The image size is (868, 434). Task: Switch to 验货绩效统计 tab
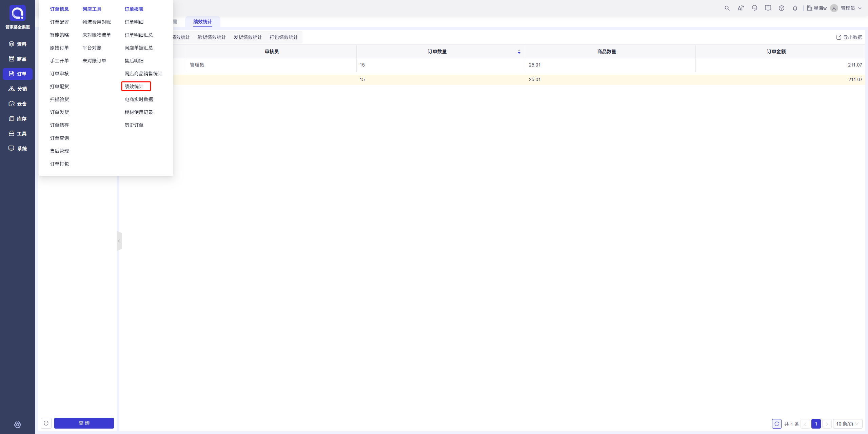212,37
